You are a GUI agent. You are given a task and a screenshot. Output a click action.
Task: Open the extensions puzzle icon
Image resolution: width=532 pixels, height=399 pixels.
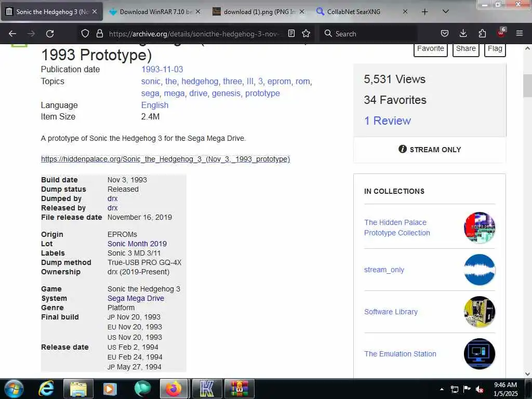(482, 33)
